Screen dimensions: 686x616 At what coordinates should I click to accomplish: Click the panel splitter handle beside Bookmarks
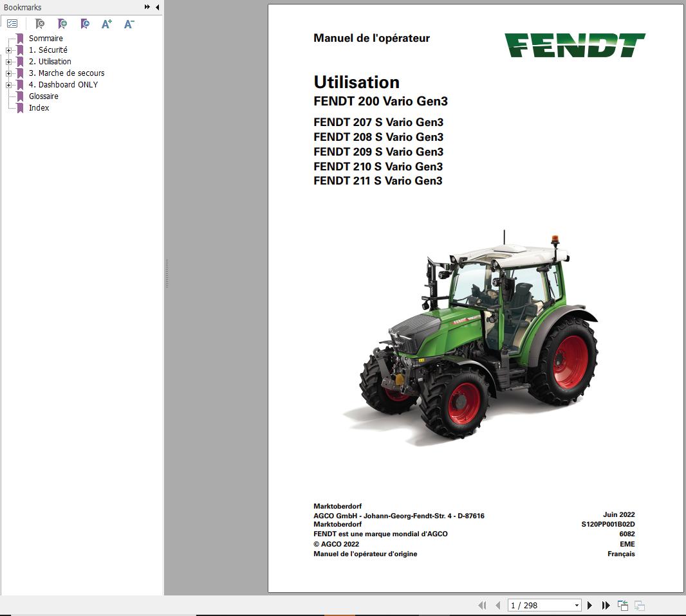(167, 274)
